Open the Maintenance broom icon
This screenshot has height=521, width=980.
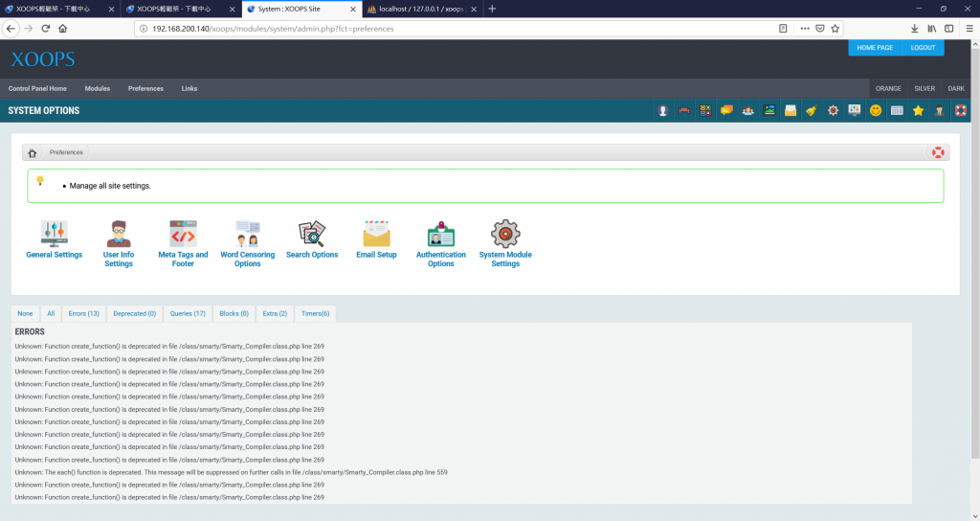(x=812, y=111)
